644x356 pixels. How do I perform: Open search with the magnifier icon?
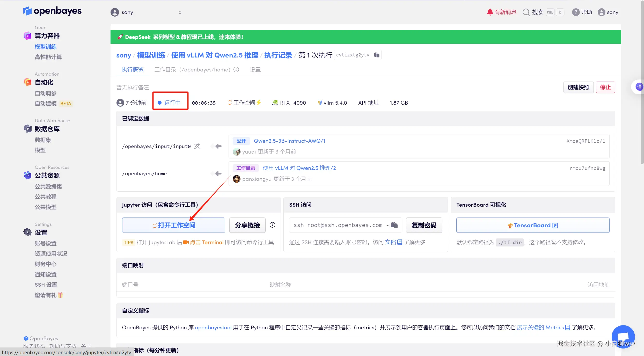tap(526, 12)
